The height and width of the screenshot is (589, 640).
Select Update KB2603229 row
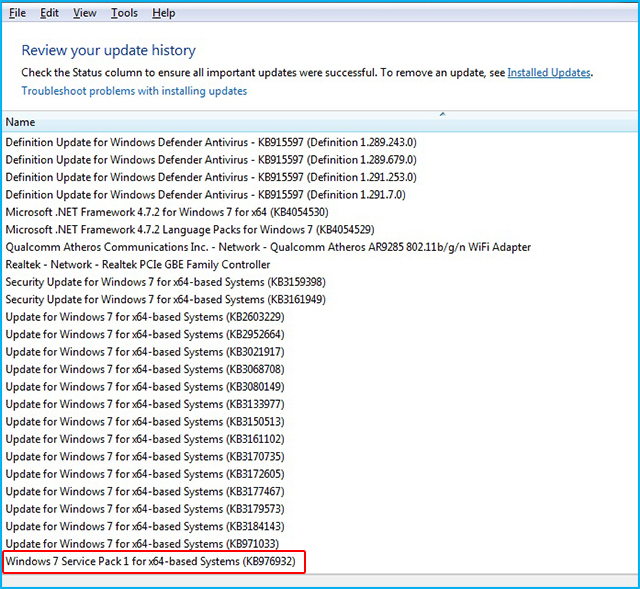(x=145, y=317)
